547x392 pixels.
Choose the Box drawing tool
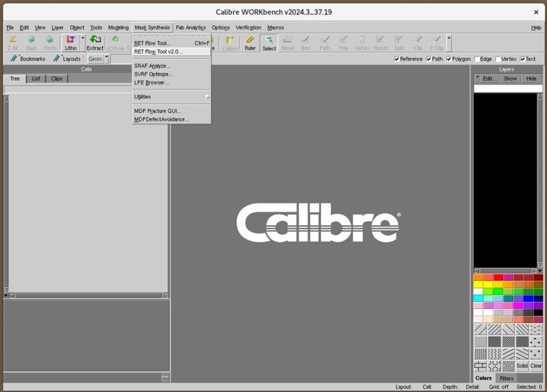coord(306,43)
